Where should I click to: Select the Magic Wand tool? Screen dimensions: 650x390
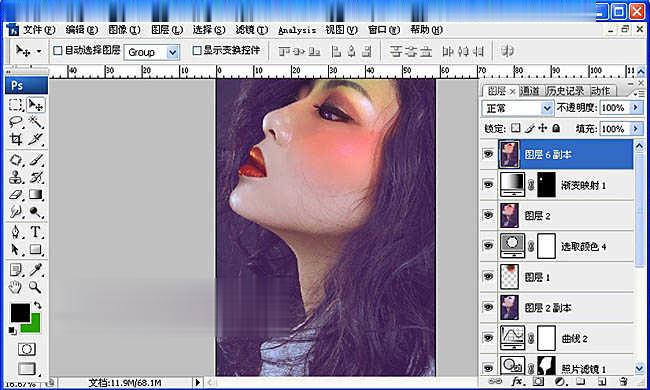pyautogui.click(x=36, y=122)
